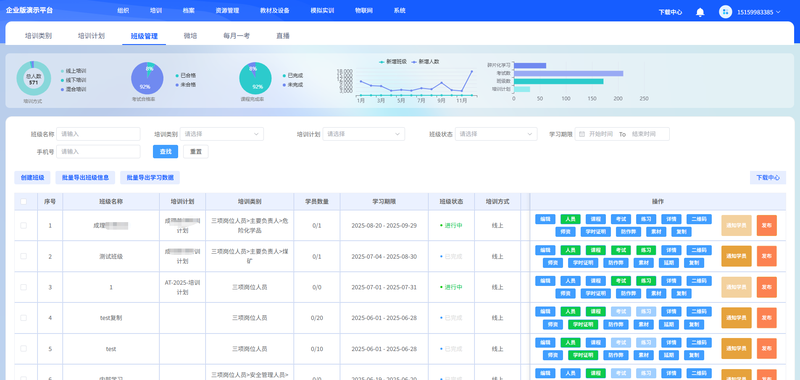Select the checkbox for the test row

23,349
